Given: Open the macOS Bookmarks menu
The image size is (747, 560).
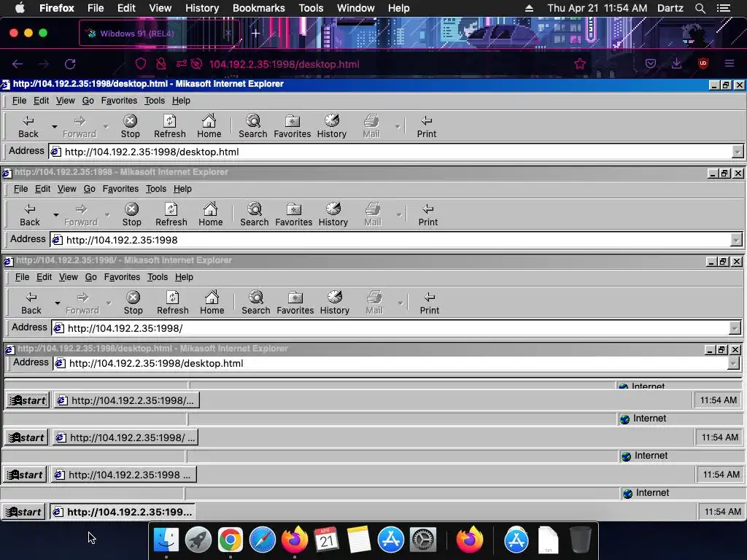Looking at the screenshot, I should (x=259, y=8).
